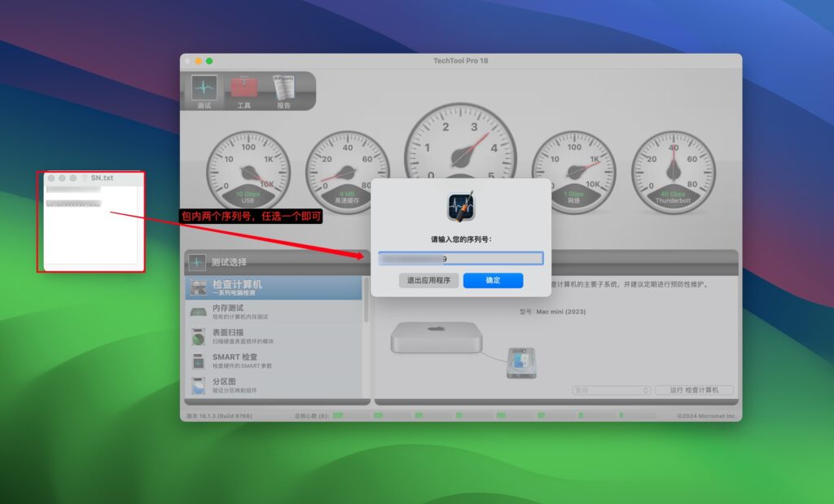Screen dimensions: 834x504
Task: Switch to the 工具 (Tools) tab
Action: point(244,88)
